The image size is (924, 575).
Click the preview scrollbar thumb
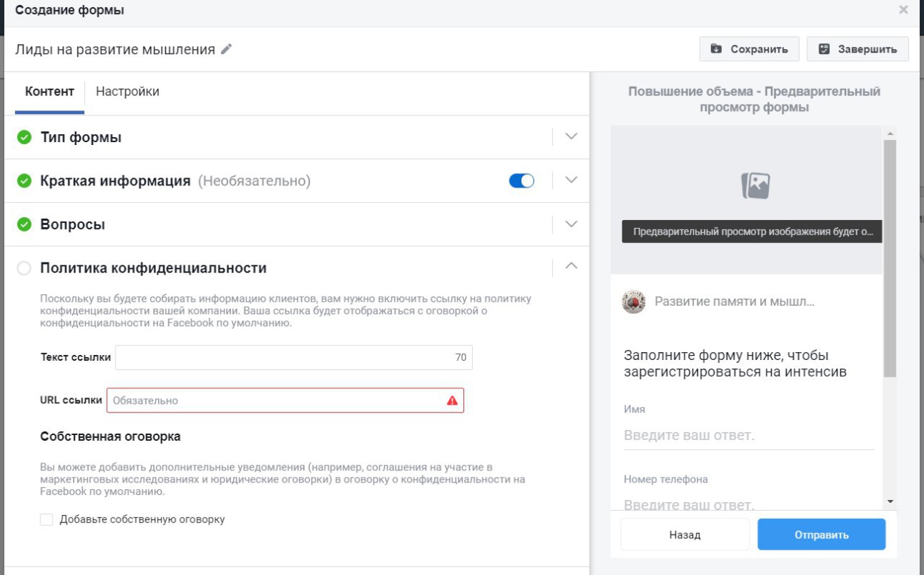[x=890, y=258]
